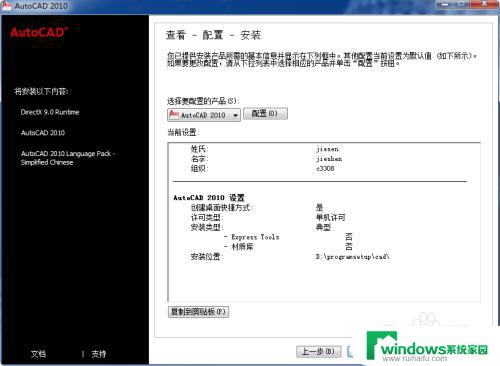500x366 pixels.
Task: Open the 文档 documentation link
Action: pyautogui.click(x=38, y=354)
